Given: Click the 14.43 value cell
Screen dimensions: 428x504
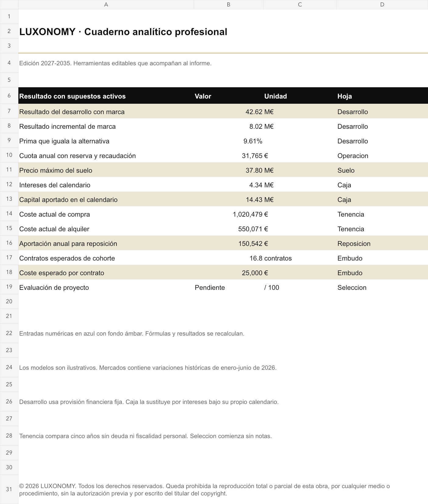Looking at the screenshot, I should (x=229, y=200).
